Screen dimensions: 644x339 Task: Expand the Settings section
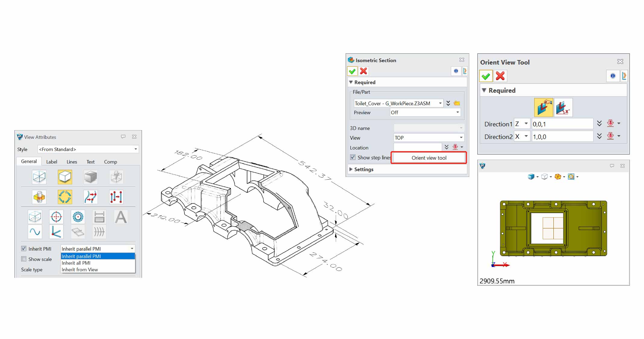(363, 169)
